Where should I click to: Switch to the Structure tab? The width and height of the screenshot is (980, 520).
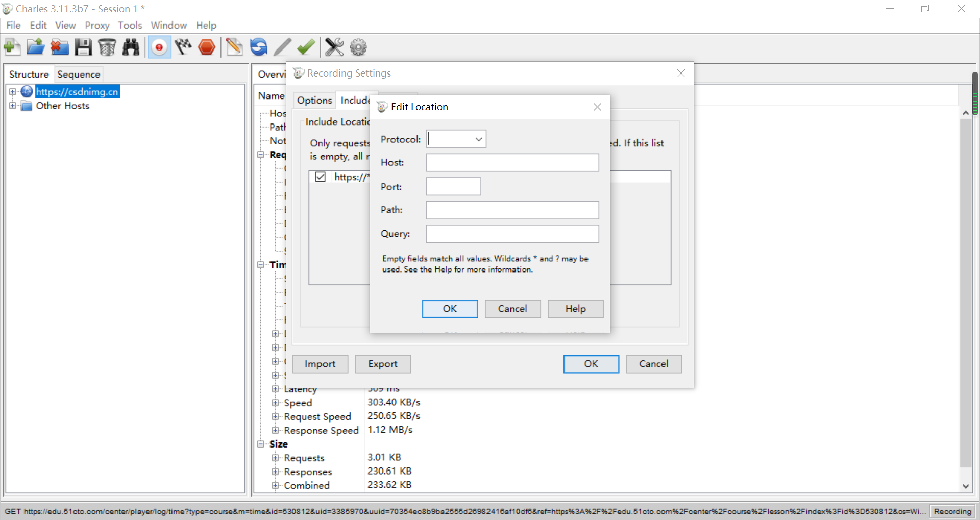[x=29, y=75]
